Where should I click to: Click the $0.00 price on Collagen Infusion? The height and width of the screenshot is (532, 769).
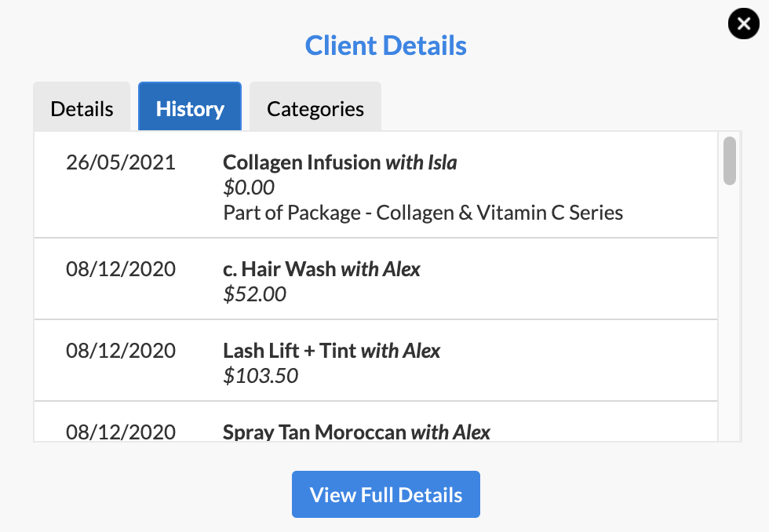[x=247, y=188]
